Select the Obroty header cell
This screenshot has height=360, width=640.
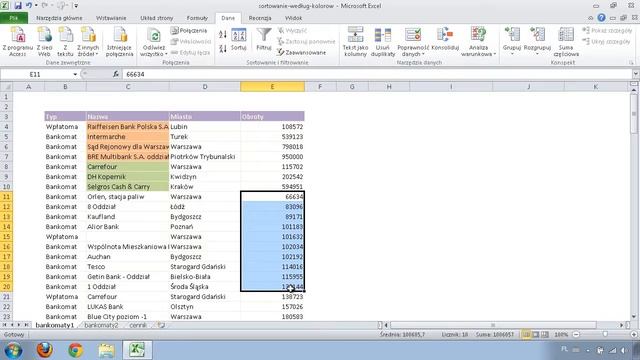(272, 117)
